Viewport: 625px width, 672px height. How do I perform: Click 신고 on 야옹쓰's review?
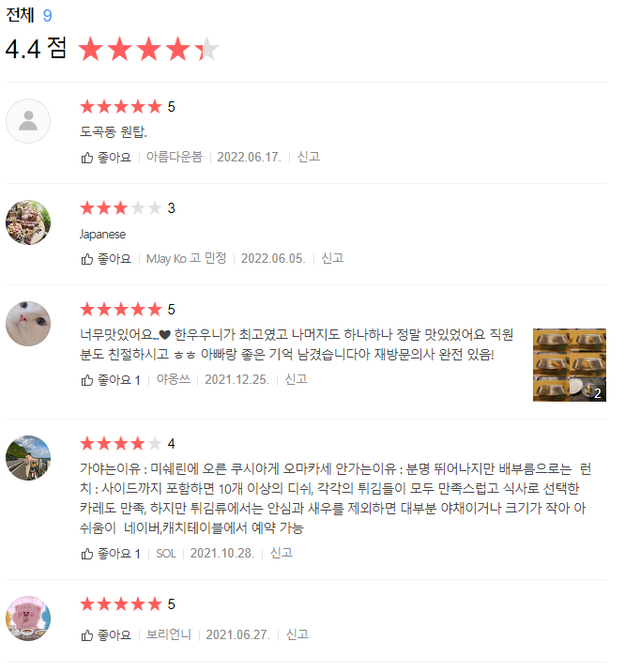coord(296,379)
